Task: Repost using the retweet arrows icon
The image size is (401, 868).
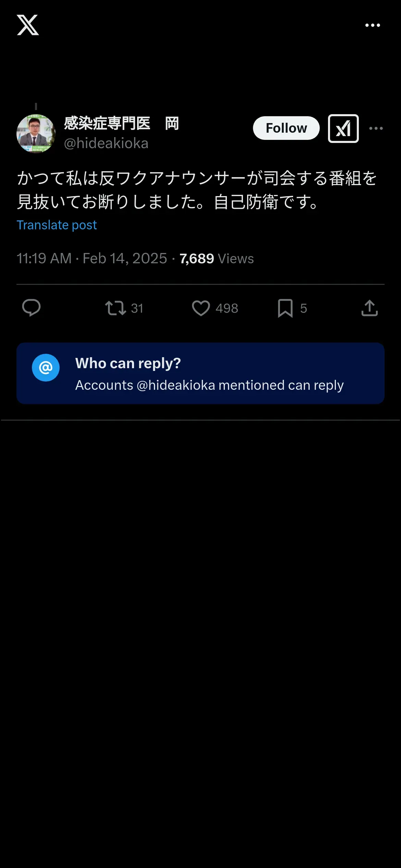Action: [x=116, y=308]
